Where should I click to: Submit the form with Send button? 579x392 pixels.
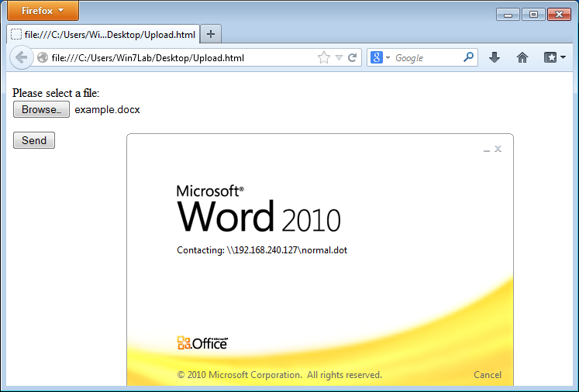pos(34,140)
